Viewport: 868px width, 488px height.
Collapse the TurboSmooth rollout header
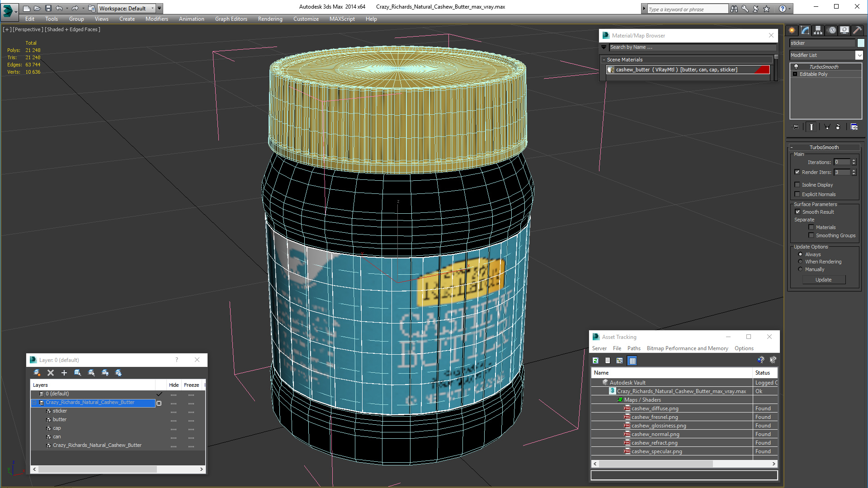(x=824, y=147)
